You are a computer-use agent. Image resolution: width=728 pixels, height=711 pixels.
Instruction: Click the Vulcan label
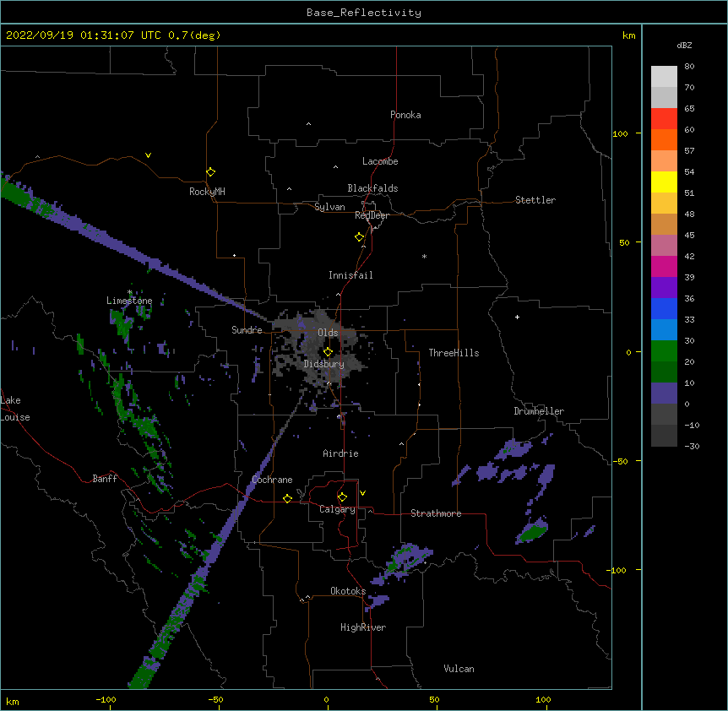459,669
